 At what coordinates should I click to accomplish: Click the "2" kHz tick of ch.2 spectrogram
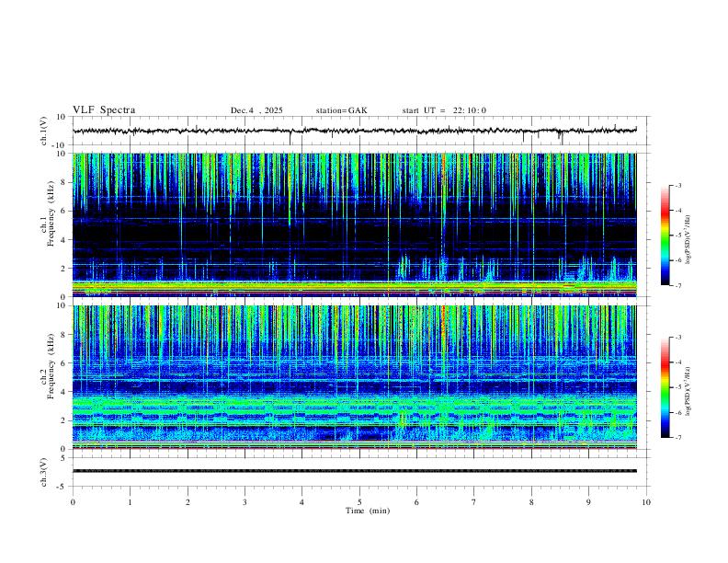point(63,420)
